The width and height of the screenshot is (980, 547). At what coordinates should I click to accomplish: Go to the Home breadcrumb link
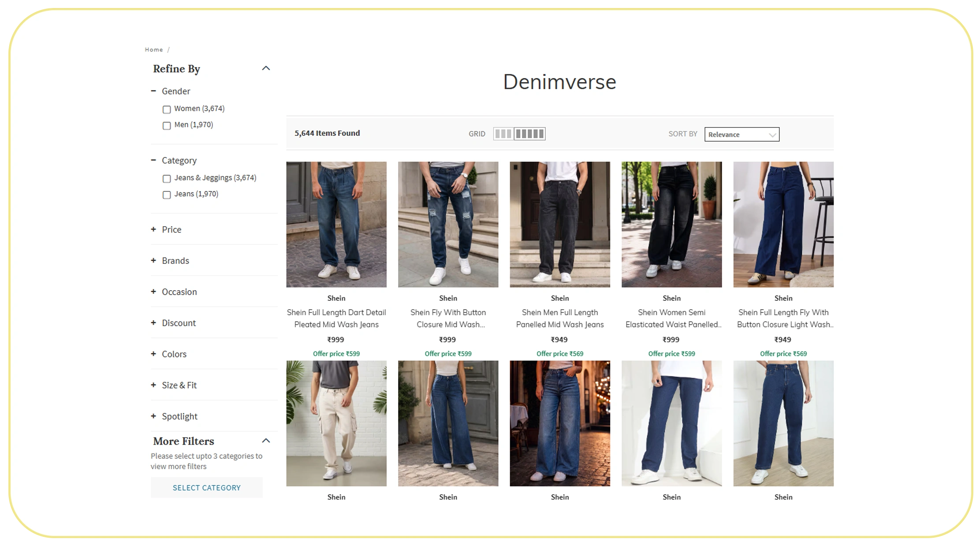154,49
